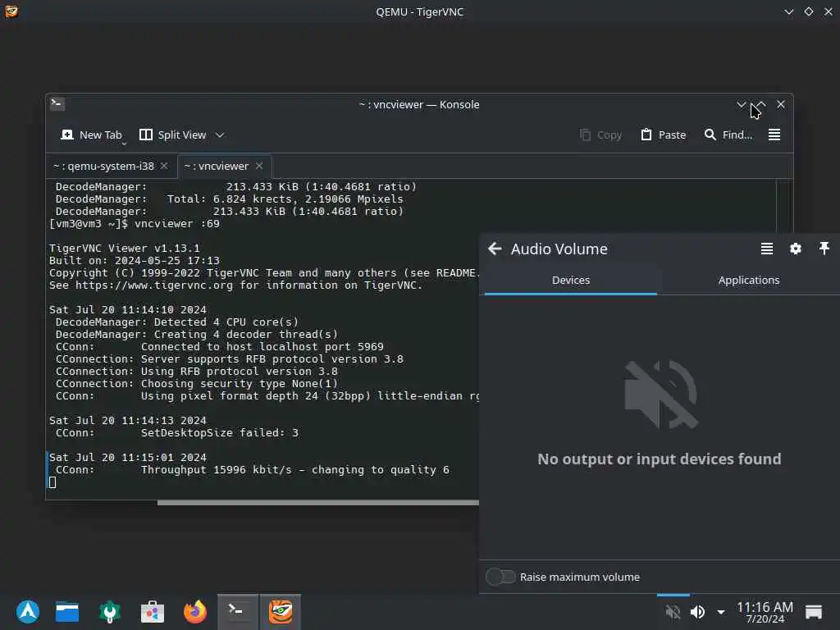
Task: Open the clock showing 11:16 AM
Action: coord(765,612)
